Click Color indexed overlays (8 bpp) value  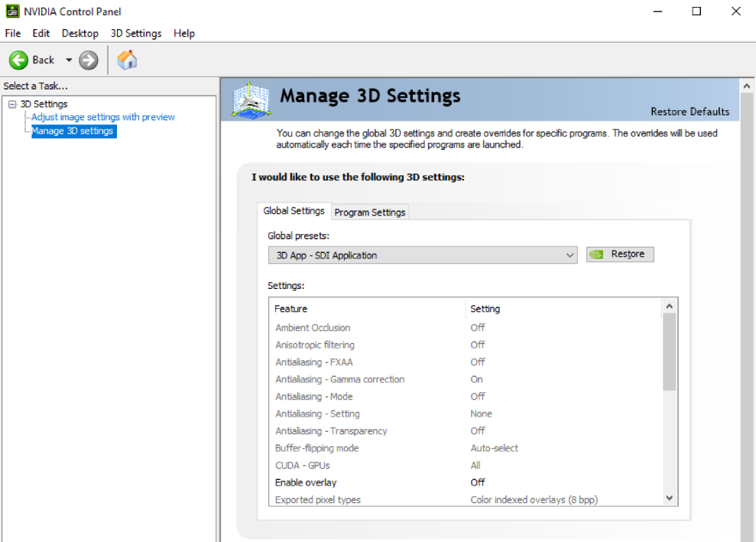click(x=534, y=499)
